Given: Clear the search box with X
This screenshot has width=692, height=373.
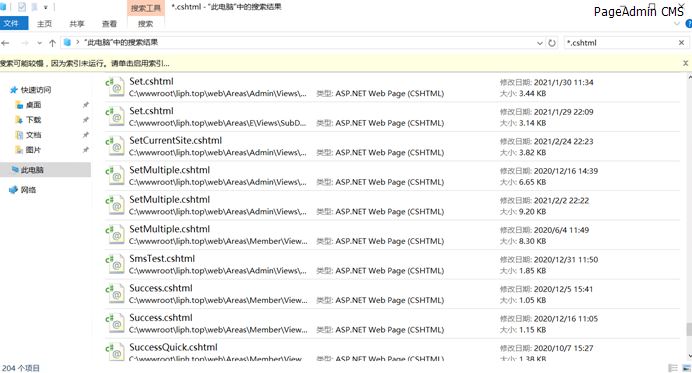Looking at the screenshot, I should (x=681, y=42).
